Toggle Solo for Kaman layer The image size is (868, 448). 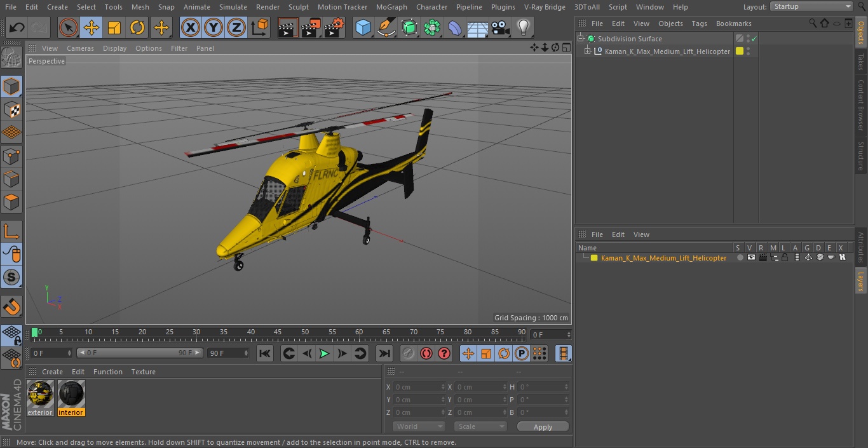tap(740, 258)
